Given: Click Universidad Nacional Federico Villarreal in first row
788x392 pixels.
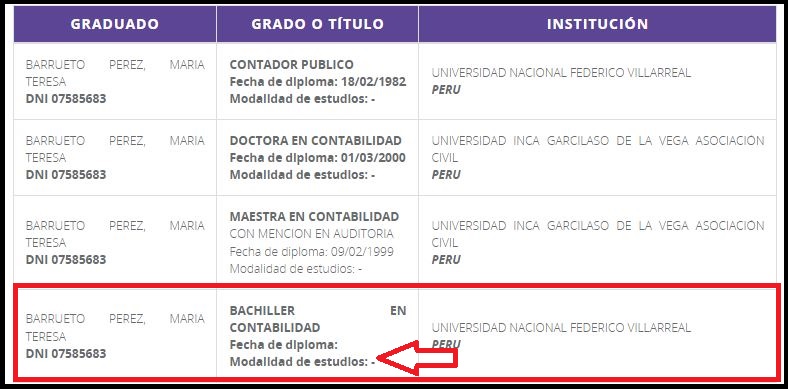Looking at the screenshot, I should 561,73.
